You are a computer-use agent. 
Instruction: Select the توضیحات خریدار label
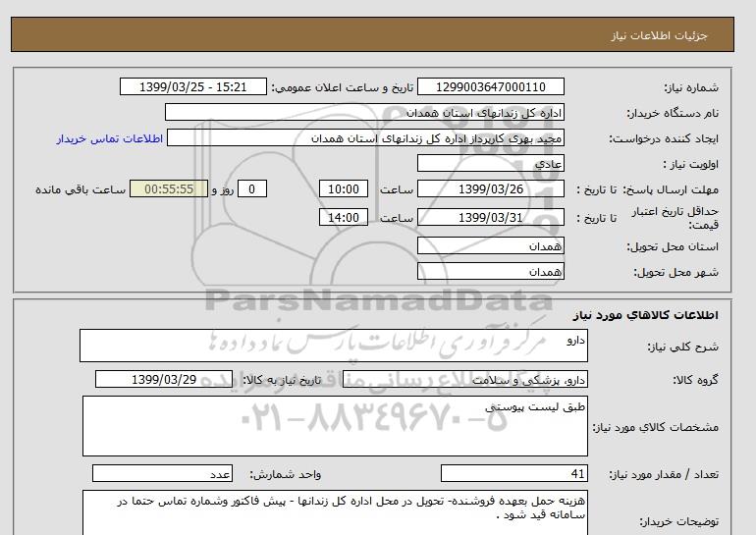[678, 521]
